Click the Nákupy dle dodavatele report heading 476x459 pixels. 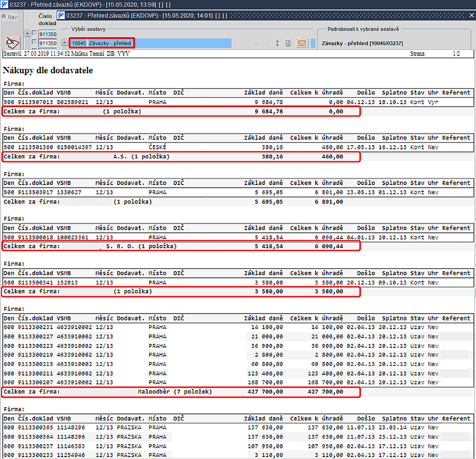pyautogui.click(x=48, y=70)
